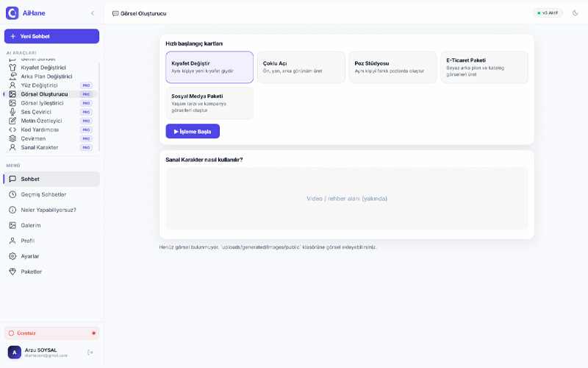Screen dimensions: 588x368
Task: Open the Metin Özetleyici tool
Action: [41, 121]
